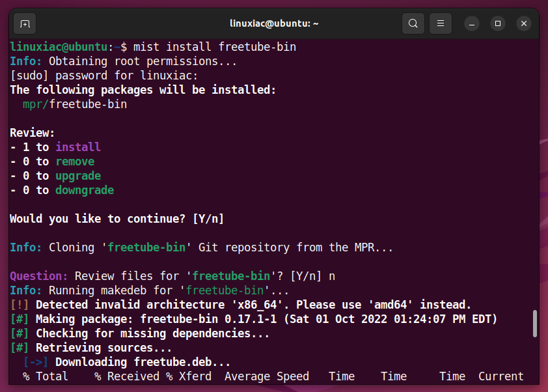
Task: Click the invalid architecture warning line
Action: (240, 305)
